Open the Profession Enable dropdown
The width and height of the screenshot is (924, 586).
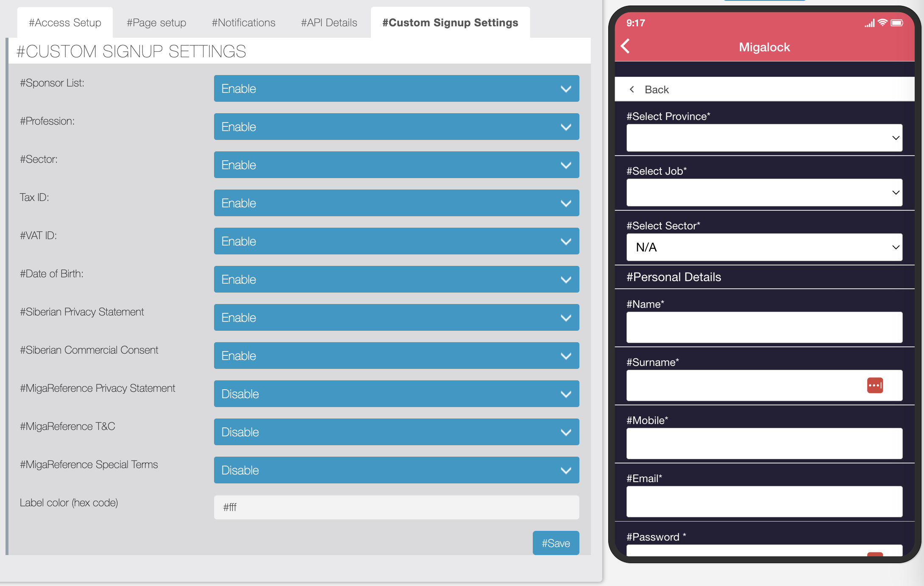coord(396,127)
